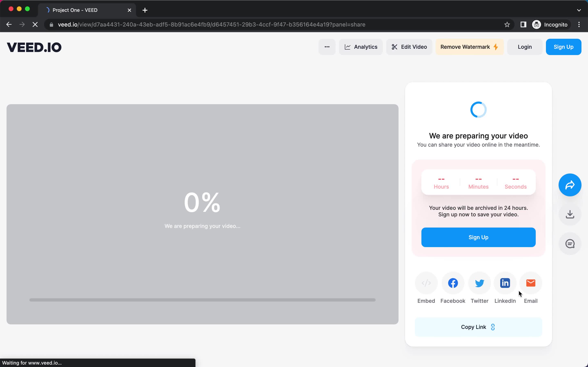This screenshot has height=367, width=588.
Task: Click the Edit Video menu item
Action: (x=409, y=47)
